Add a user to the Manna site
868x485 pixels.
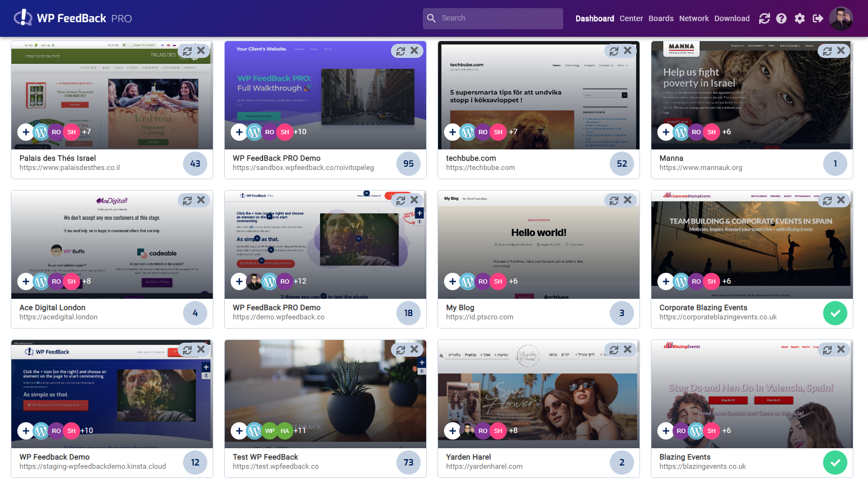pos(665,132)
